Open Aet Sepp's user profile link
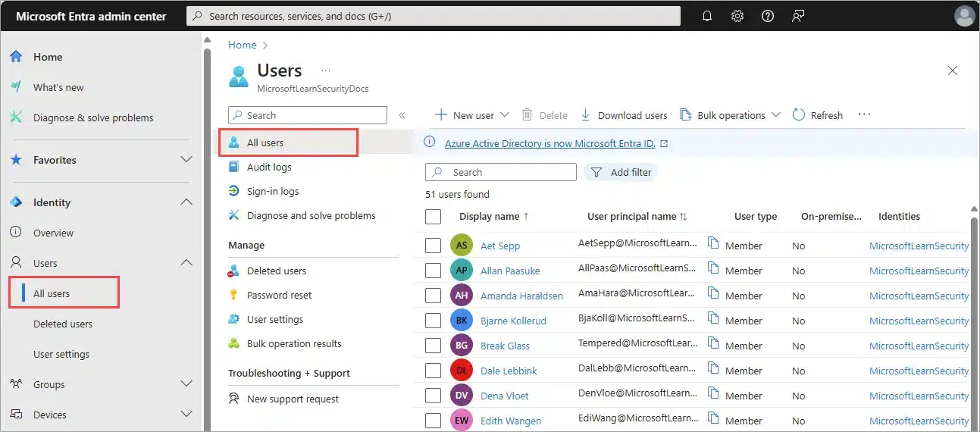Screen dimensions: 980x432 point(500,246)
